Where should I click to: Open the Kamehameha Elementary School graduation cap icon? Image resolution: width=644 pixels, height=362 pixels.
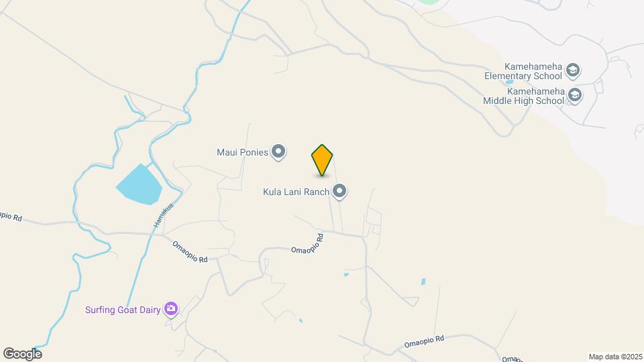coord(572,70)
